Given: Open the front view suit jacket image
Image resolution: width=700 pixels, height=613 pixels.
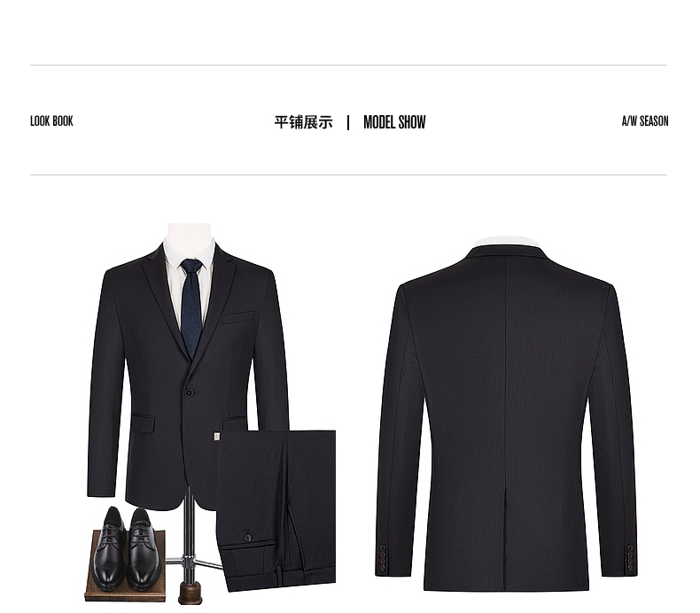Looking at the screenshot, I should click(188, 366).
